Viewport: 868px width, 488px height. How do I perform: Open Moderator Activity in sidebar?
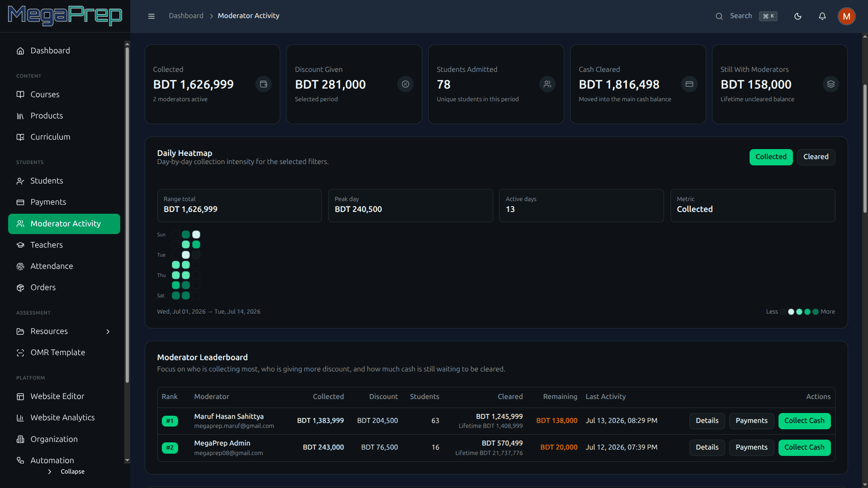point(64,224)
